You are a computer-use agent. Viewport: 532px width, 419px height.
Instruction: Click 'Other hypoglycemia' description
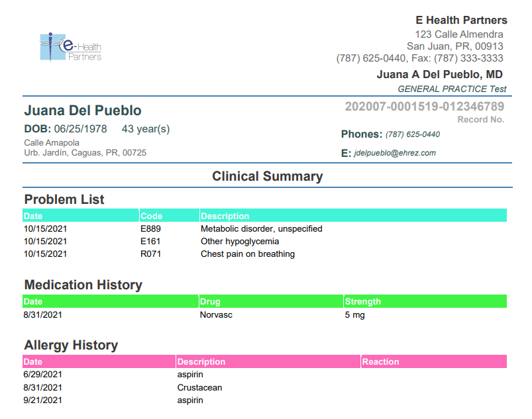click(x=240, y=242)
